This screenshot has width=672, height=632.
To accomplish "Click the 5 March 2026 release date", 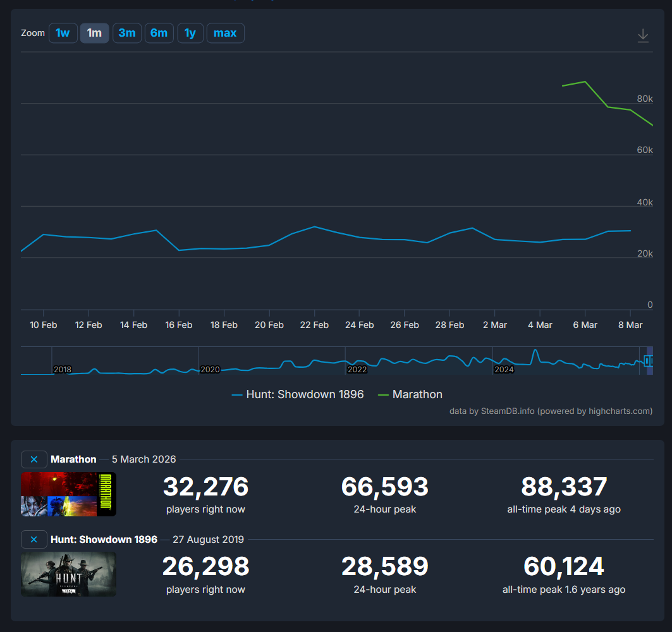I will 144,459.
